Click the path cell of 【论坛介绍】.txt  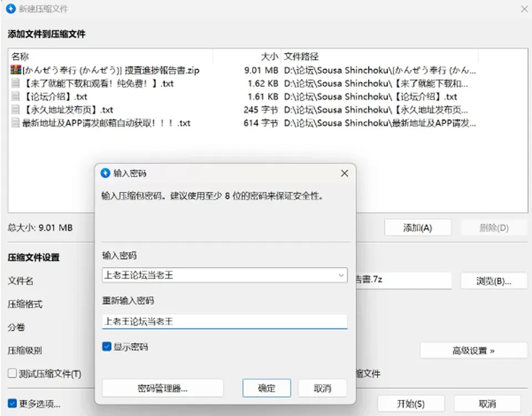point(371,96)
